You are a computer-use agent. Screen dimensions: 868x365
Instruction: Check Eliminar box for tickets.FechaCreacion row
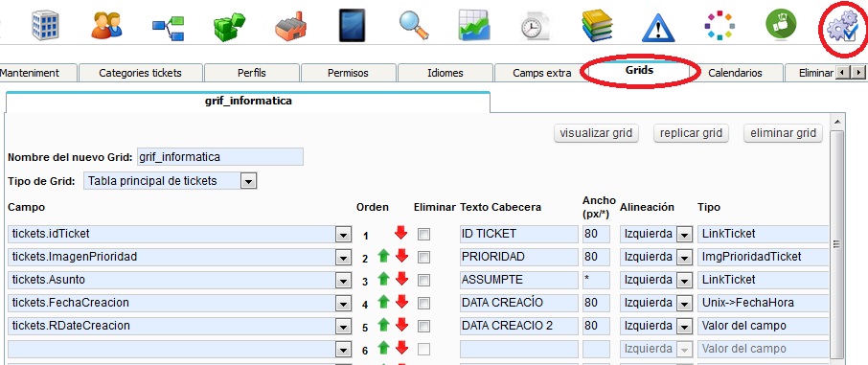(x=423, y=304)
